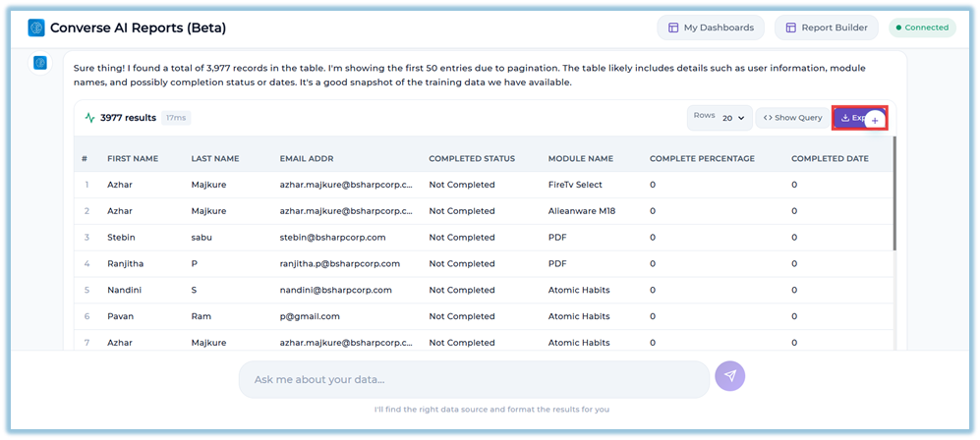Show the generated query
The width and height of the screenshot is (980, 440).
[792, 118]
